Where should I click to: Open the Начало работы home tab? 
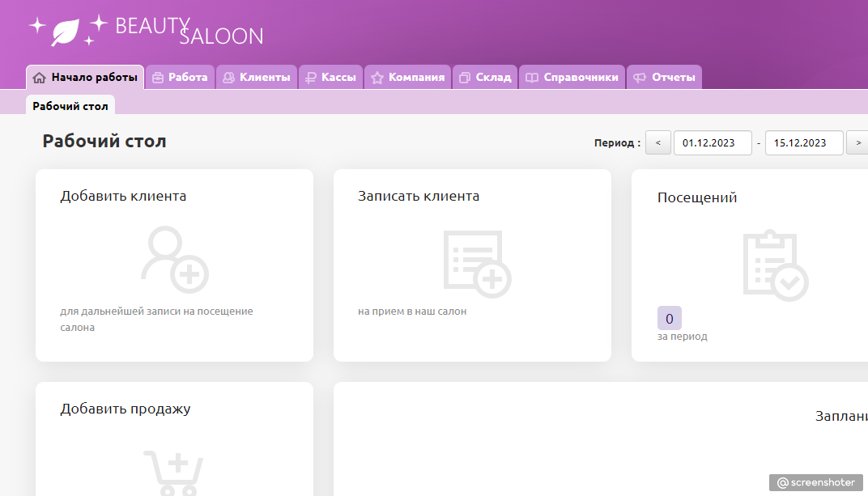(85, 78)
